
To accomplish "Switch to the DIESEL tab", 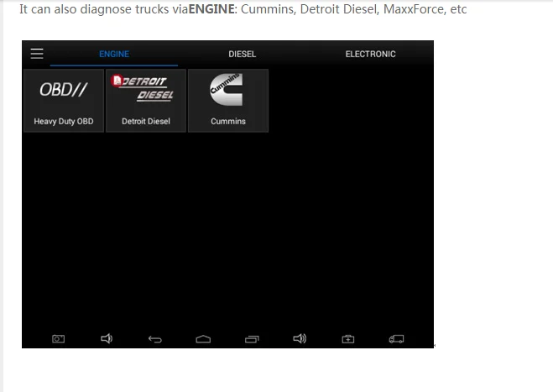I will [242, 54].
